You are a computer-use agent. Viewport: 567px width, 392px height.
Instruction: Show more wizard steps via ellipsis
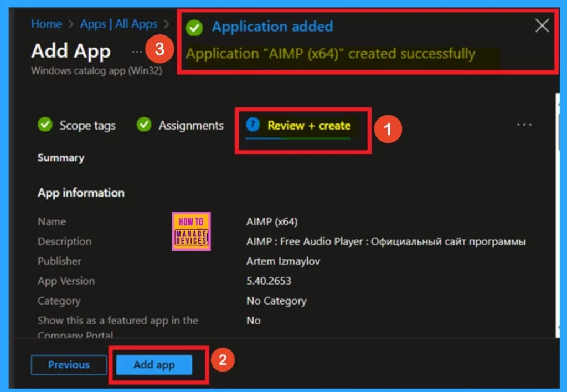click(x=524, y=125)
